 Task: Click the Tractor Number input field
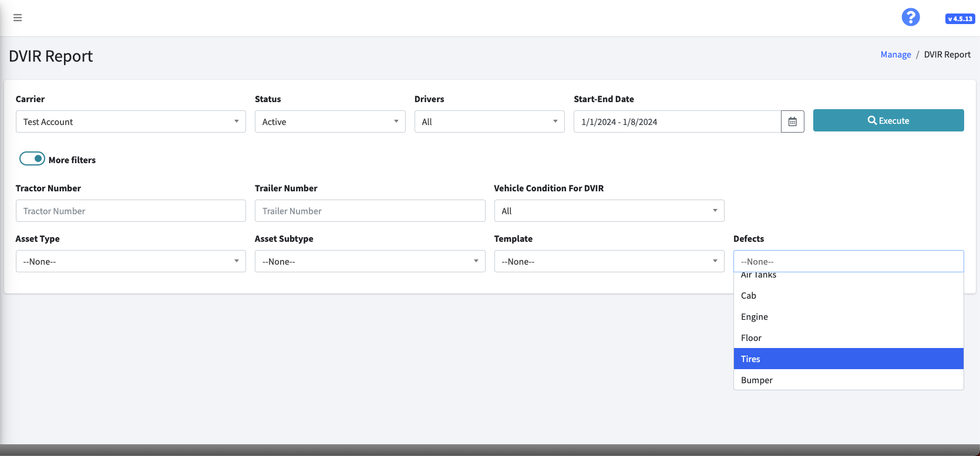pyautogui.click(x=131, y=211)
